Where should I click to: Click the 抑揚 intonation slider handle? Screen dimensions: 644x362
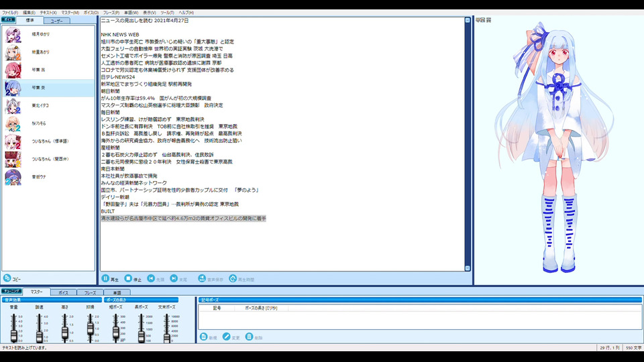(x=91, y=328)
